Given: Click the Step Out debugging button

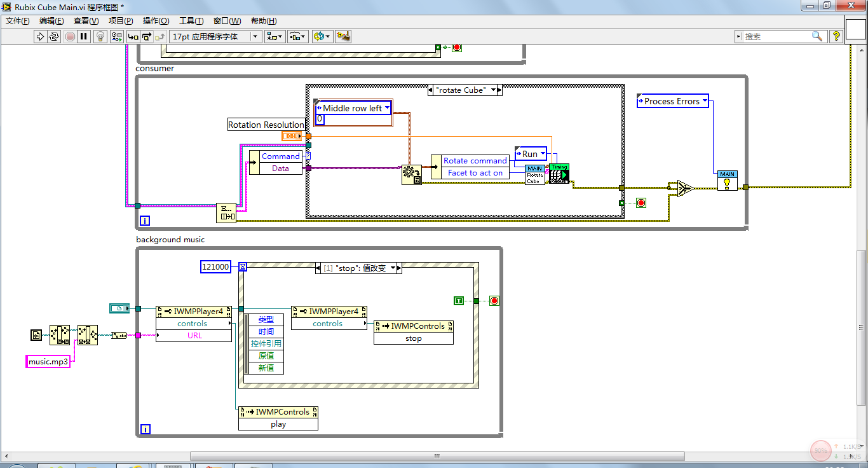Looking at the screenshot, I should (x=160, y=36).
